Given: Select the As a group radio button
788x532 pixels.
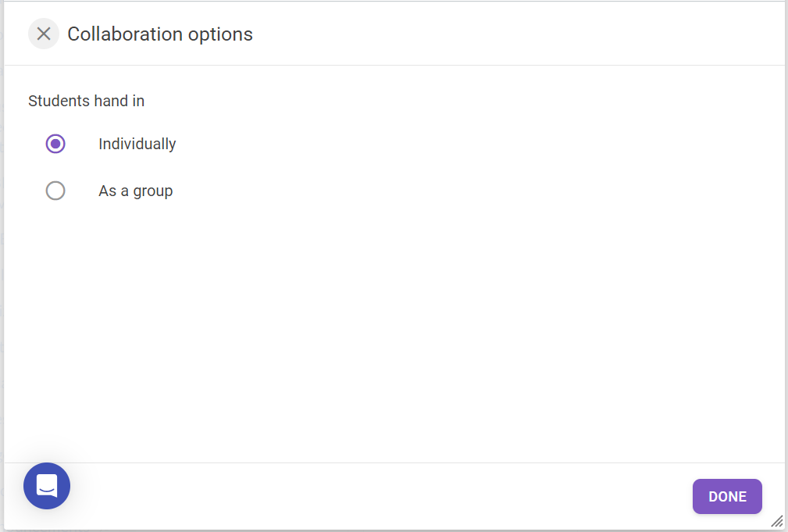Looking at the screenshot, I should coord(55,191).
